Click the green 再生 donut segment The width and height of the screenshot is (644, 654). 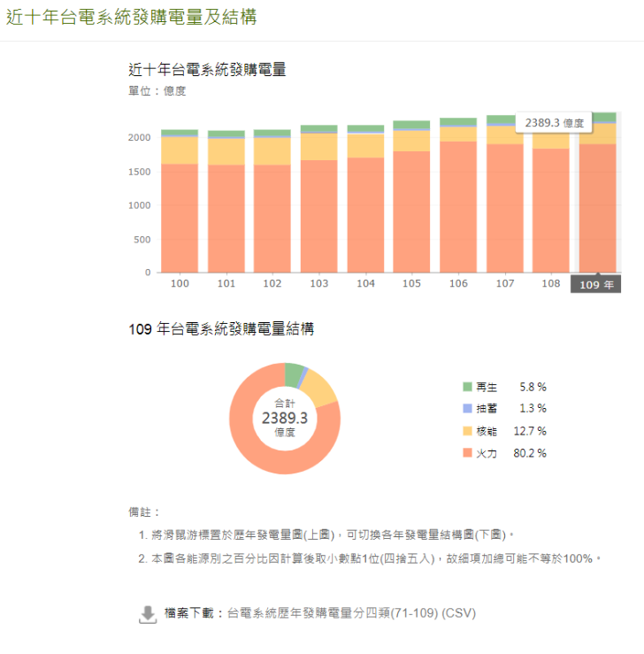coord(294,373)
